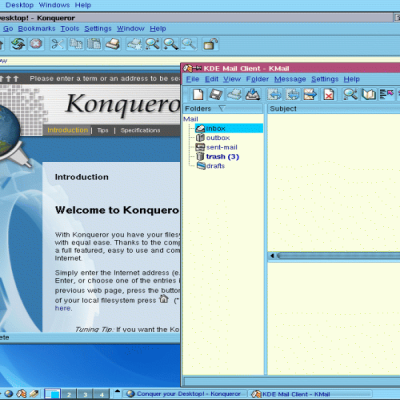This screenshot has height=400, width=400.
Task: Select the outbox folder in KMail
Action: (x=218, y=138)
